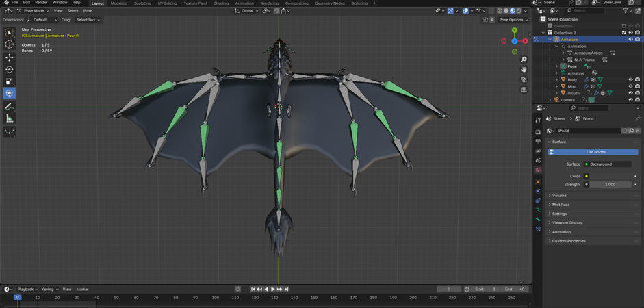
Task: Click the Use Nodes button
Action: [595, 152]
